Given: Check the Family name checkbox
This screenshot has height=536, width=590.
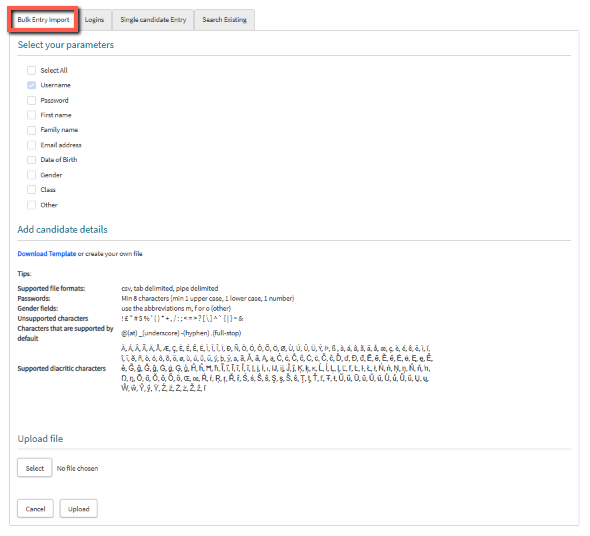Looking at the screenshot, I should [32, 130].
